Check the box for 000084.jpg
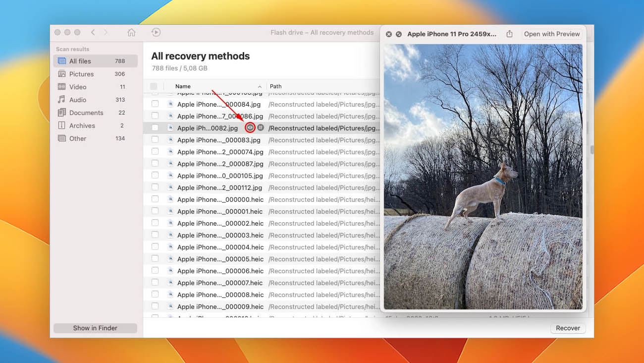Screen dimensions: 644x363 point(155,104)
